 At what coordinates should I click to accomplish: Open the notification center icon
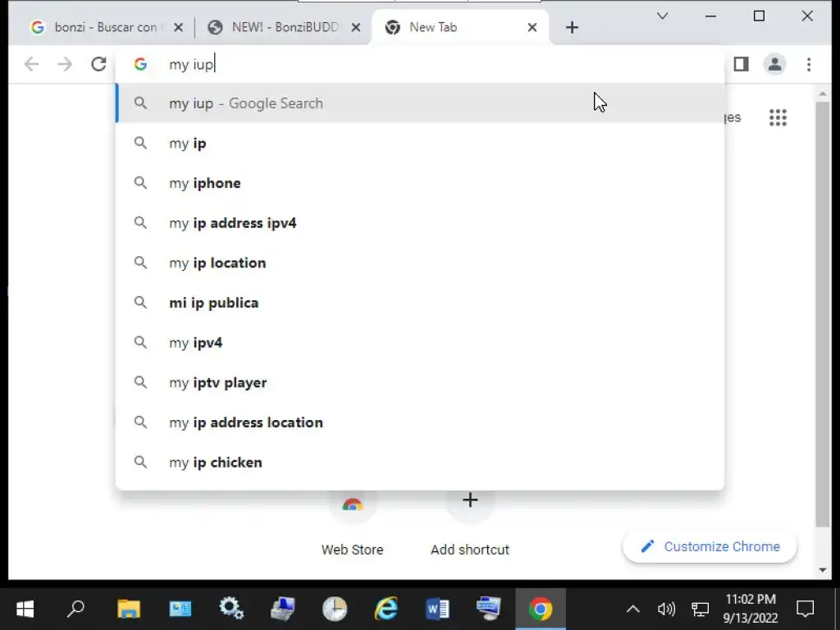coord(806,609)
